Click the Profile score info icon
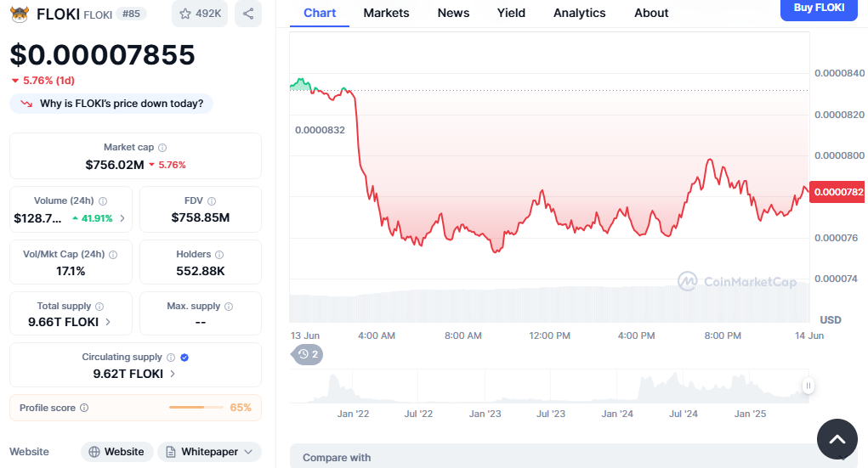This screenshot has width=868, height=468. (84, 408)
